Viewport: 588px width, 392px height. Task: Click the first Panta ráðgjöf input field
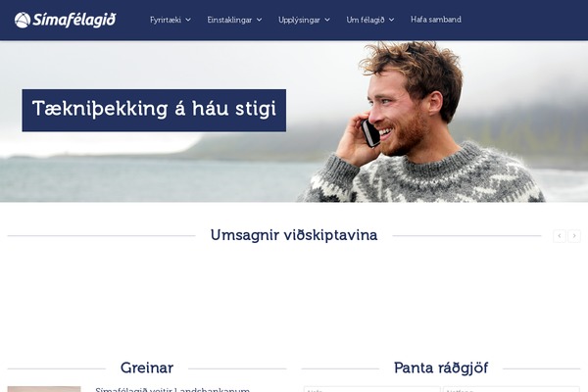372,389
